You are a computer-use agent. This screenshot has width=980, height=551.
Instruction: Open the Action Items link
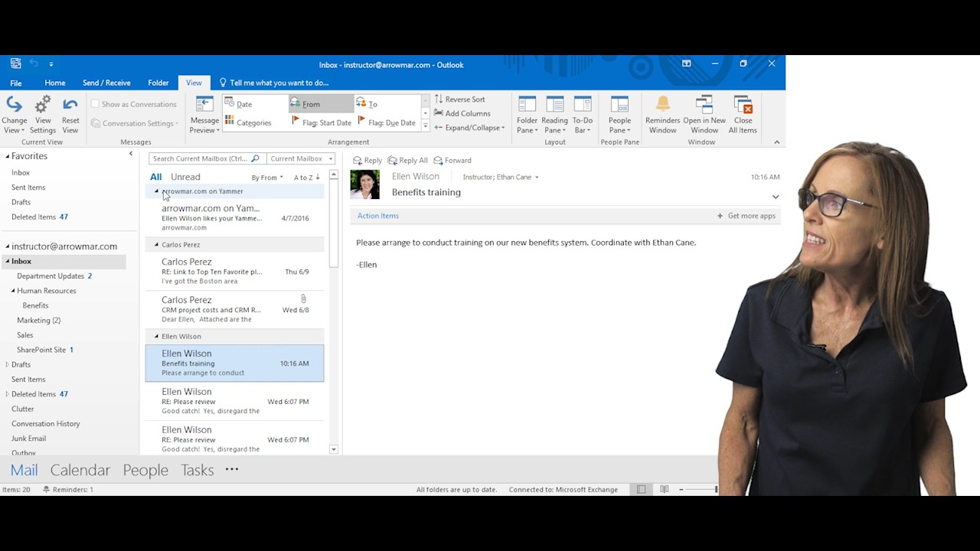pos(378,216)
